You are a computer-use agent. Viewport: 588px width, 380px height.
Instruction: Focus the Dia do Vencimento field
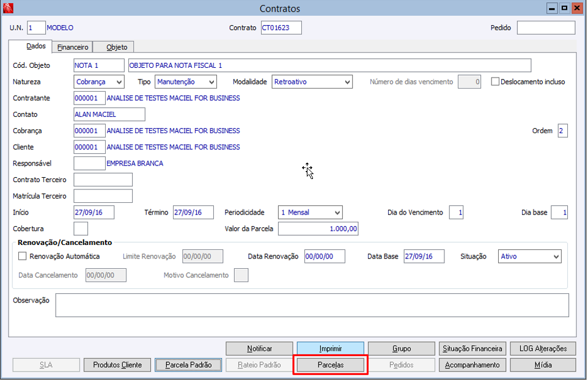pyautogui.click(x=457, y=212)
